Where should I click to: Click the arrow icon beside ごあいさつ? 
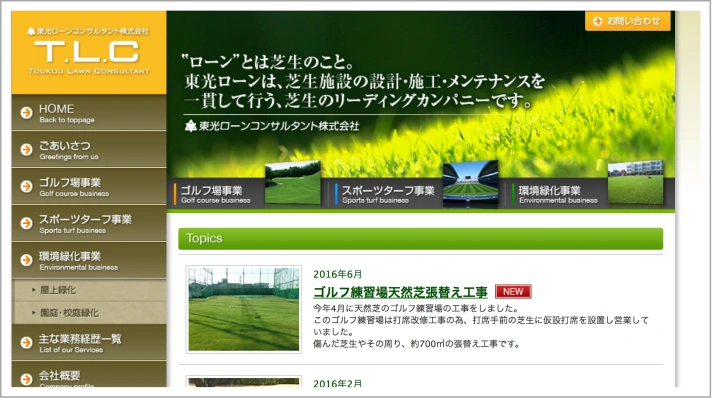tap(26, 149)
